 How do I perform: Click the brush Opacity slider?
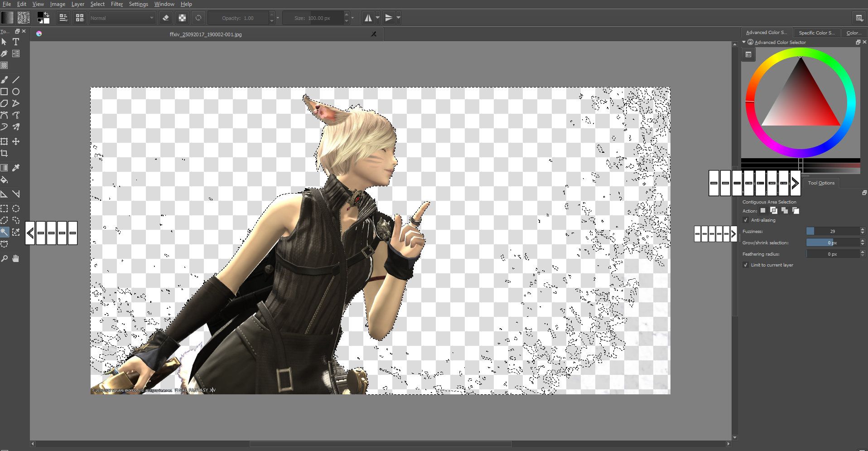pos(238,18)
